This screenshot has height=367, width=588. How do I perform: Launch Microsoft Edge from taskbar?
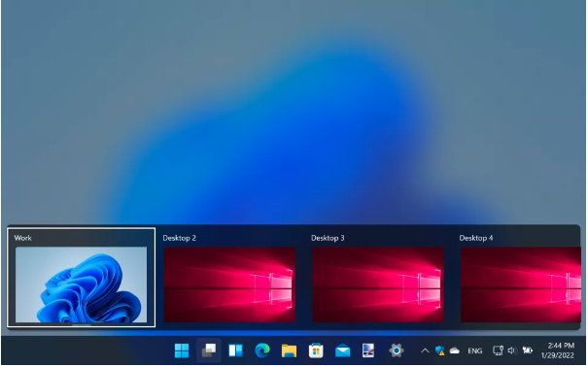(x=262, y=350)
